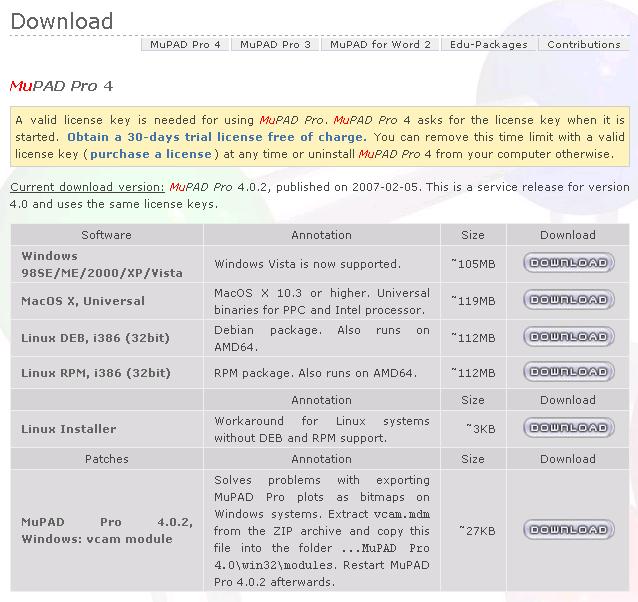Screen dimensions: 638x602
Task: Download the Linux RPM i386 package
Action: click(569, 372)
